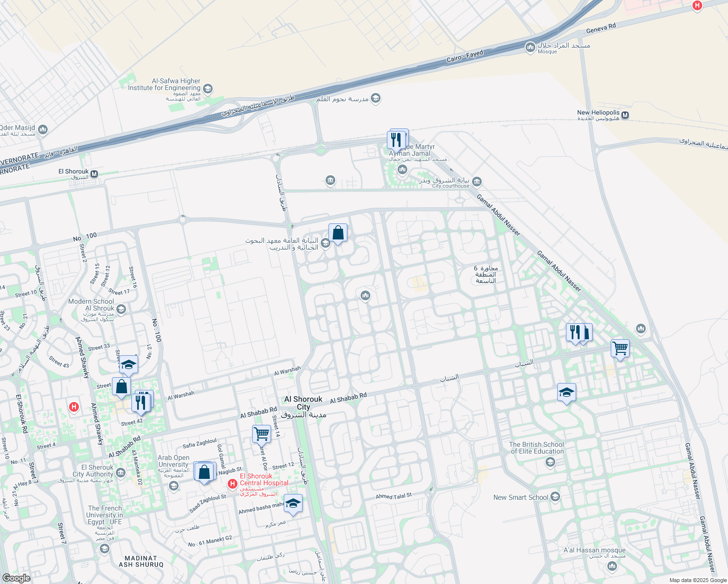Click the No. 61 Manekt G2 label
The height and width of the screenshot is (584, 728).
click(210, 541)
